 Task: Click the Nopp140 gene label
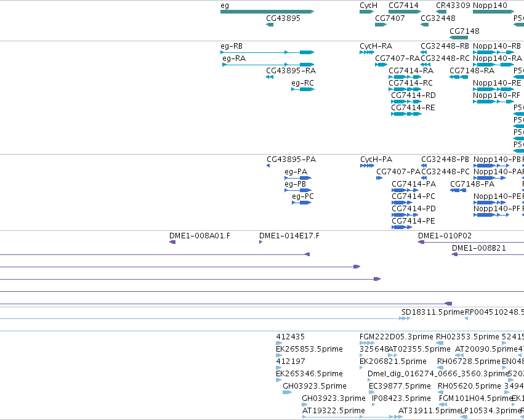click(x=490, y=6)
